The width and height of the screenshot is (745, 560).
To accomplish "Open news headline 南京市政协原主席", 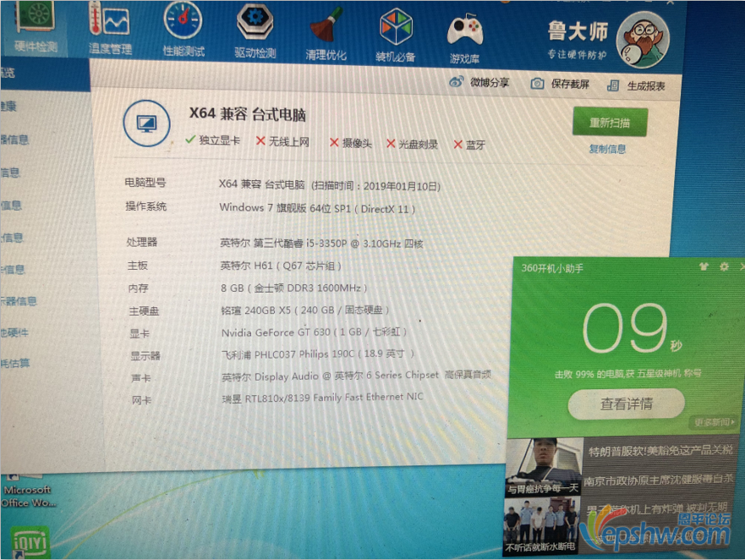I will coord(659,480).
